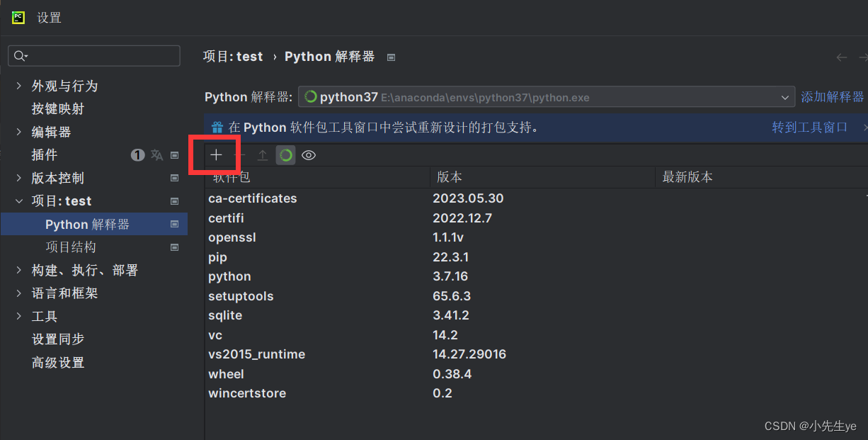Viewport: 868px width, 440px height.
Task: Click the install package plus icon
Action: [x=215, y=154]
